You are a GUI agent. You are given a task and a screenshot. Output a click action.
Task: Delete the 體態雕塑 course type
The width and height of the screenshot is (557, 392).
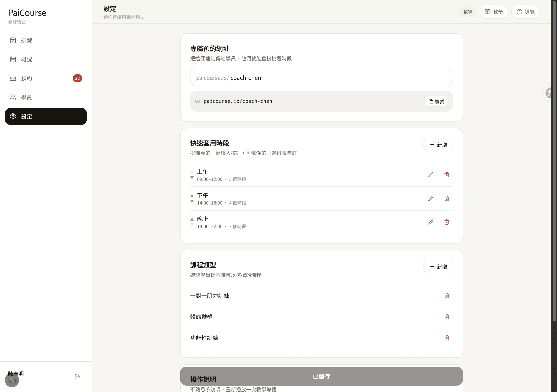click(447, 317)
